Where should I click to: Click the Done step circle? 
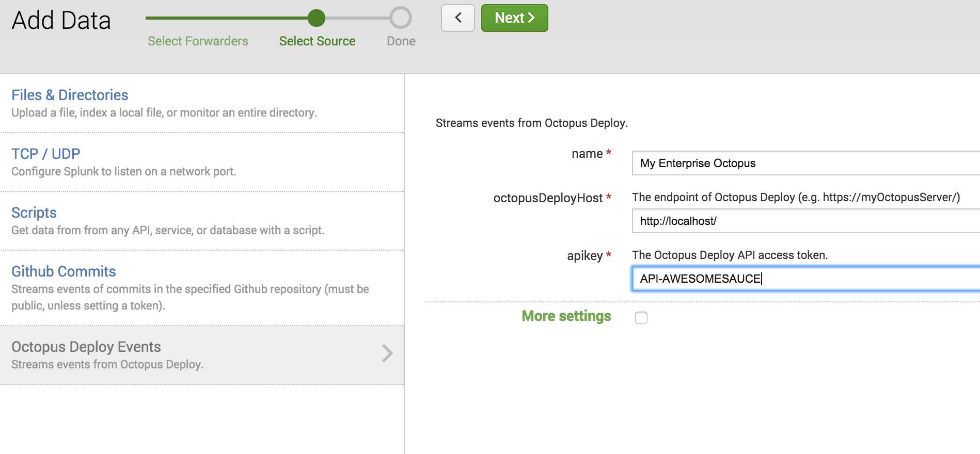tap(401, 18)
